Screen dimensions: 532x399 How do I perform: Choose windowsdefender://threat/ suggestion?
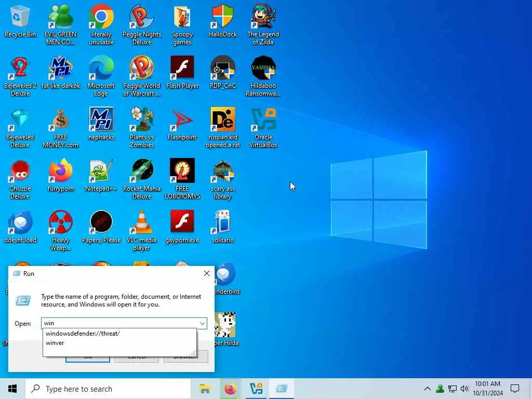point(83,334)
